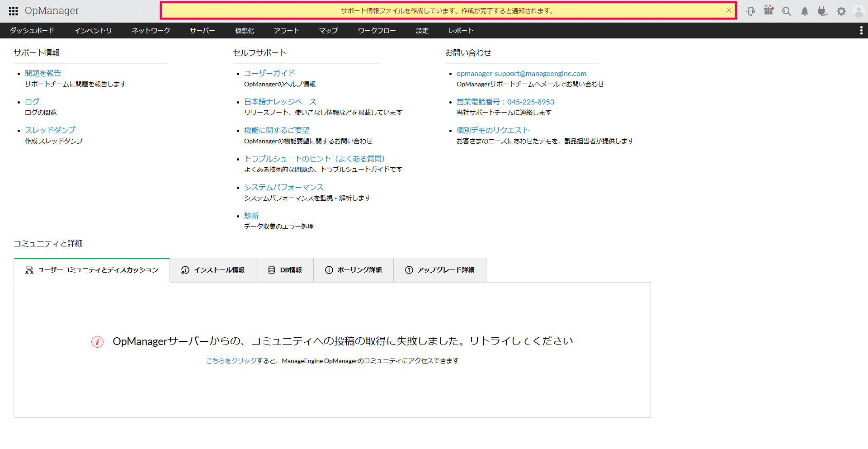Dismiss the yellow support file notification banner
Screen dimensions: 868x449
[728, 10]
